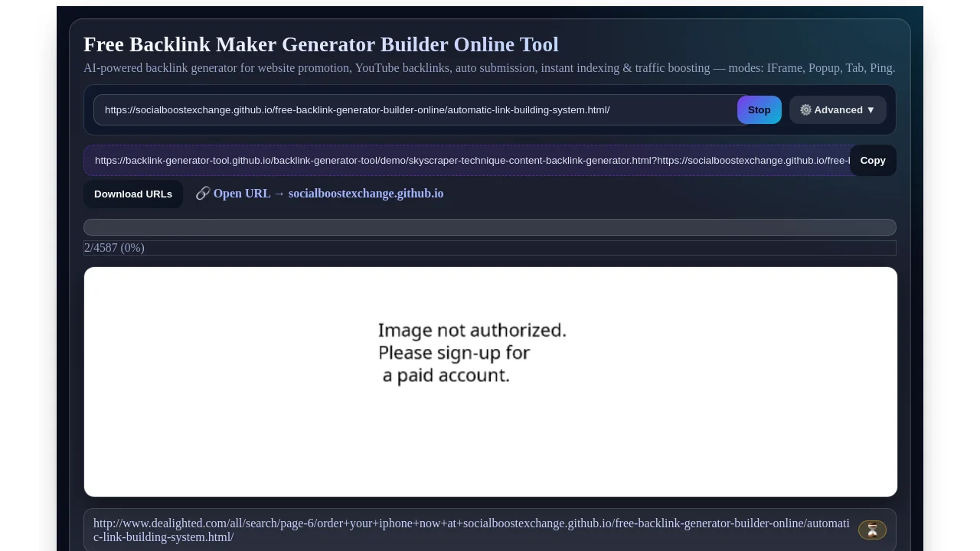Image resolution: width=980 pixels, height=551 pixels.
Task: Click the progress bar
Action: pos(490,227)
